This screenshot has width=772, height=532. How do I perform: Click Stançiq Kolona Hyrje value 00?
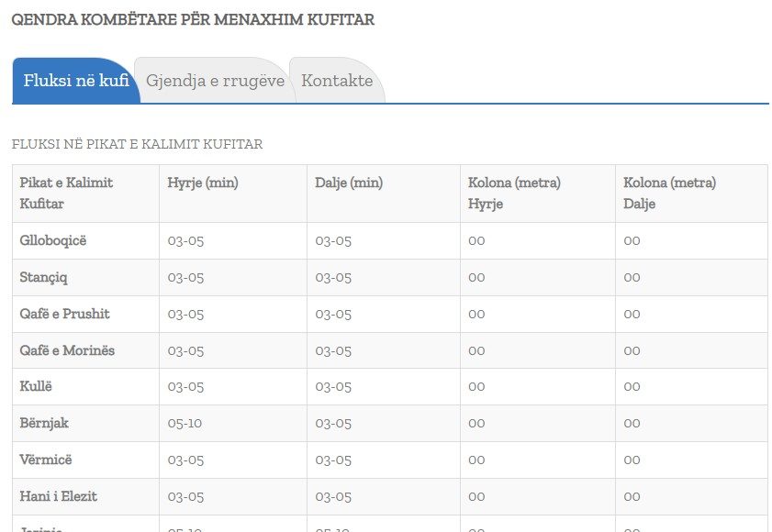(x=476, y=278)
